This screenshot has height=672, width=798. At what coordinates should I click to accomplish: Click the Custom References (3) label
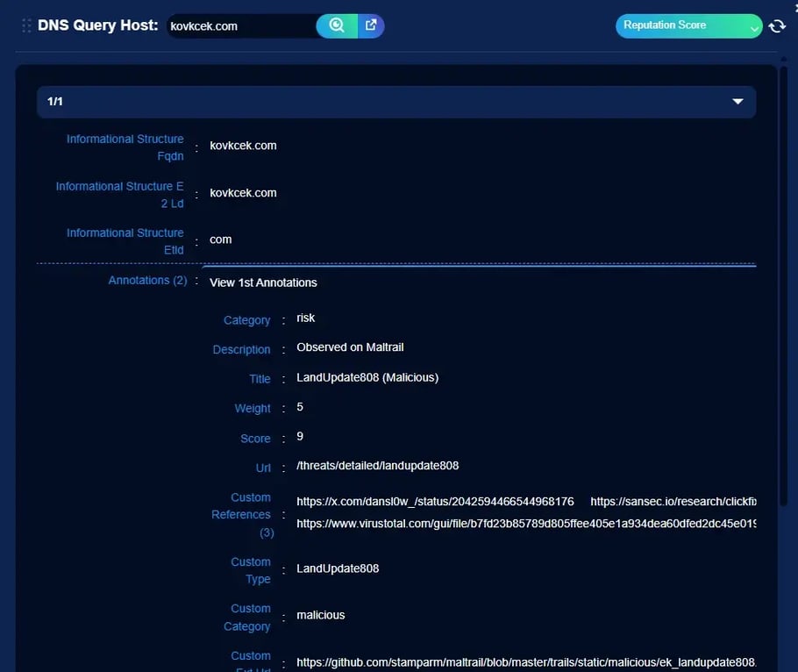click(242, 515)
